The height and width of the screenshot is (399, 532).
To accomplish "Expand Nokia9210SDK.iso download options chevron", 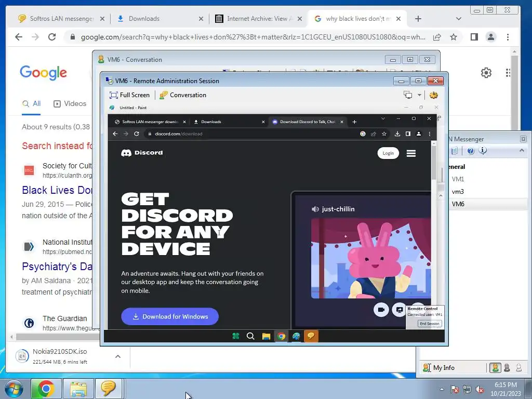I will [118, 356].
